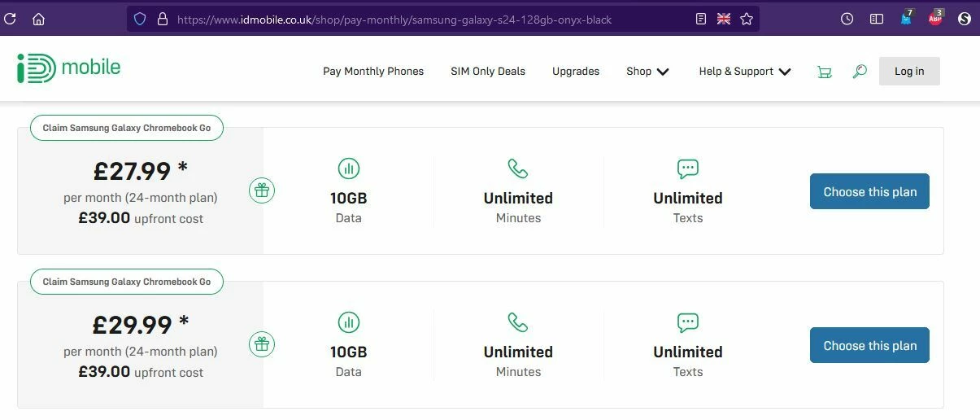Open browser history clock icon

(847, 19)
